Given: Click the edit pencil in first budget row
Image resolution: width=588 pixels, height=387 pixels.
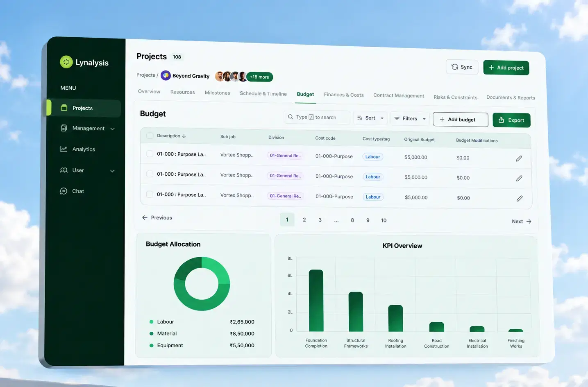Looking at the screenshot, I should point(519,158).
